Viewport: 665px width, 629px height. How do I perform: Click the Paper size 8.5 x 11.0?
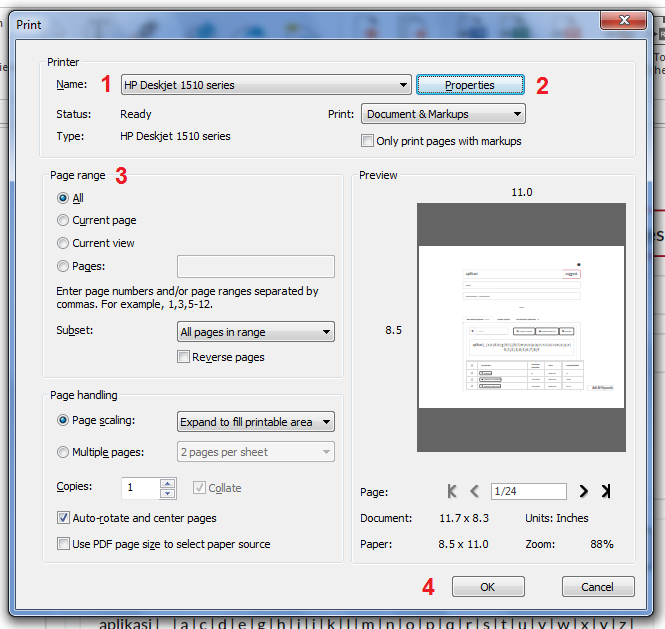(x=464, y=544)
